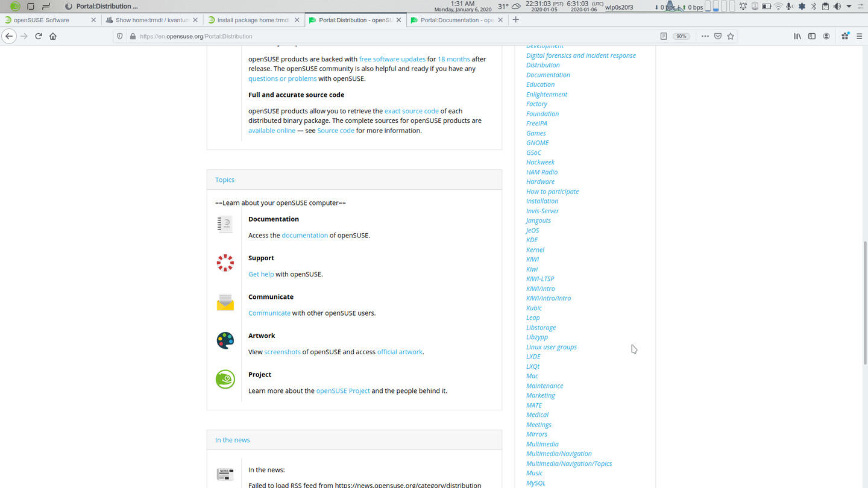Open the documentation link
Image resolution: width=868 pixels, height=488 pixels.
(305, 235)
